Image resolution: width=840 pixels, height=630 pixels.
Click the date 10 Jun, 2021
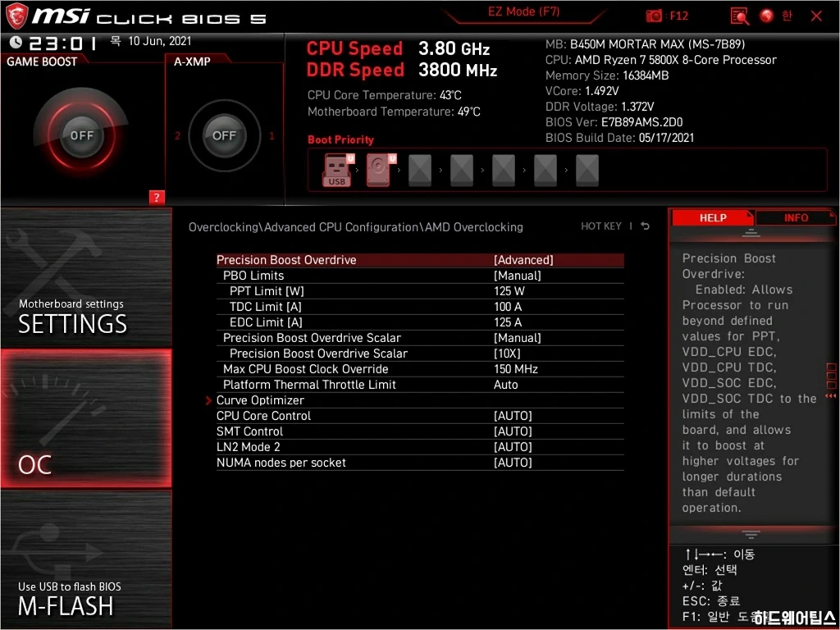(x=159, y=41)
